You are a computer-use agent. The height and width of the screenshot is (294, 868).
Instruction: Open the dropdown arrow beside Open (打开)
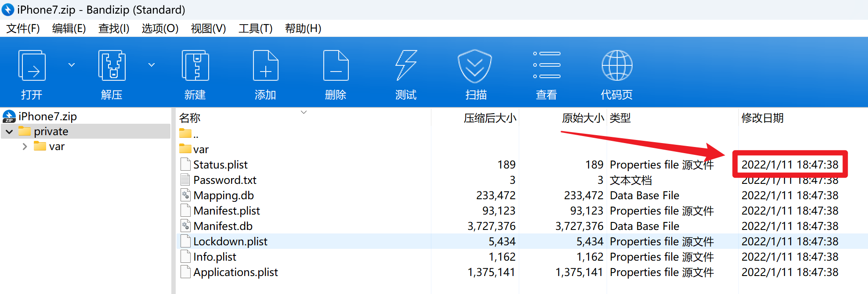[x=72, y=65]
